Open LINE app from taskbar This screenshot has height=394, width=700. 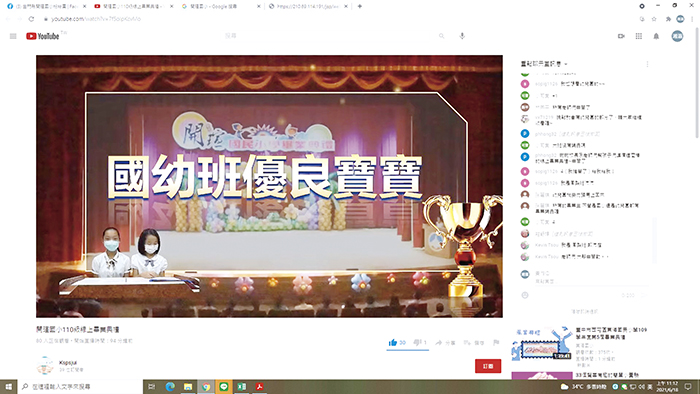(224, 386)
